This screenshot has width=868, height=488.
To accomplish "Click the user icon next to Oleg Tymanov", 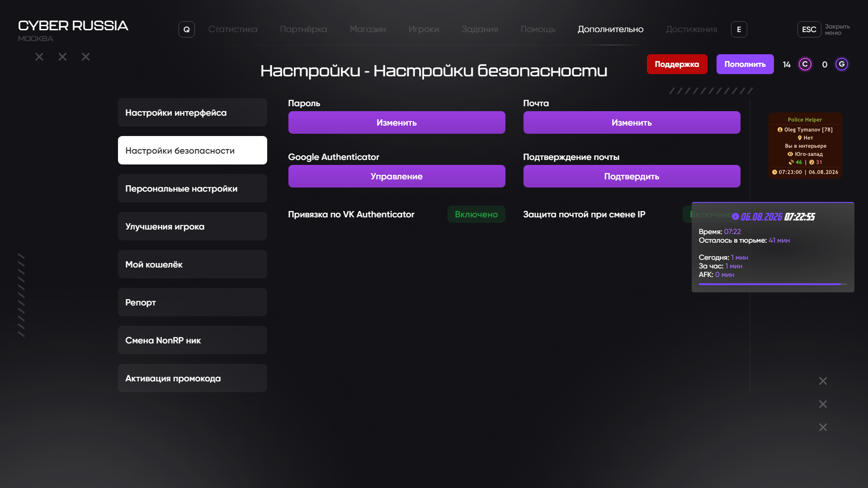I will (x=780, y=130).
